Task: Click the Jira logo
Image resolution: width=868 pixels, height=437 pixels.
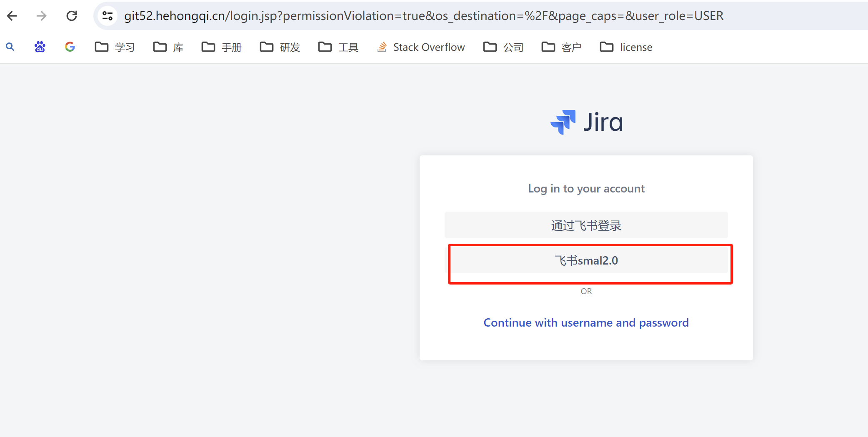Action: (x=586, y=122)
